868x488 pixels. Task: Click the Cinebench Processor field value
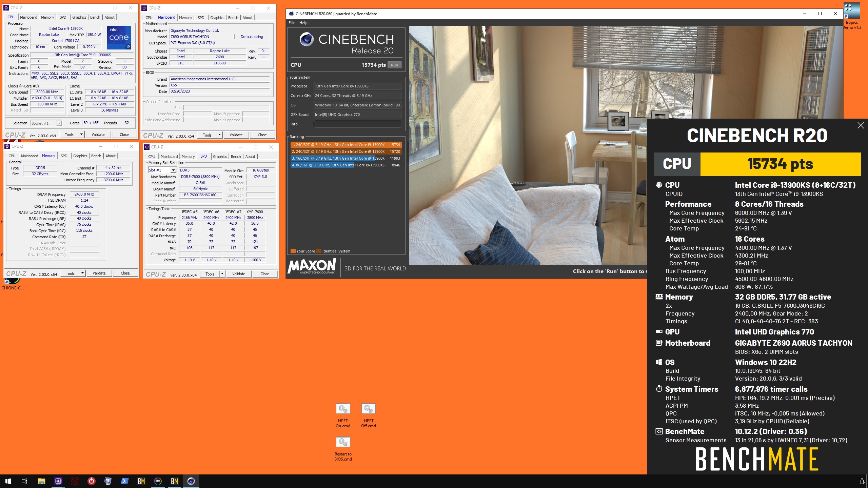(x=357, y=86)
